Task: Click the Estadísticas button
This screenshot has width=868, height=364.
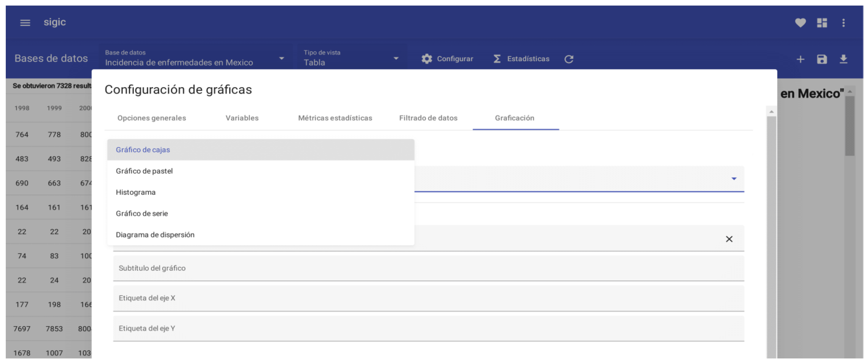Action: point(521,59)
